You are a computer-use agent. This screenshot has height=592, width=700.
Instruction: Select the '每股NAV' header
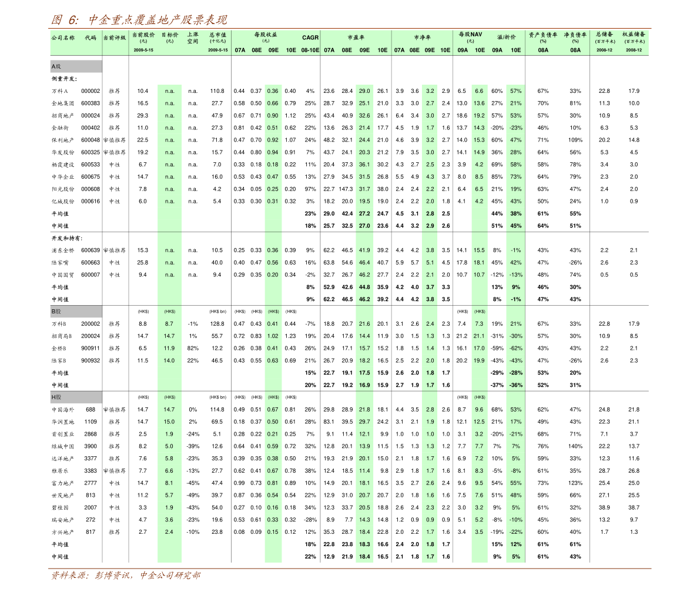point(471,34)
